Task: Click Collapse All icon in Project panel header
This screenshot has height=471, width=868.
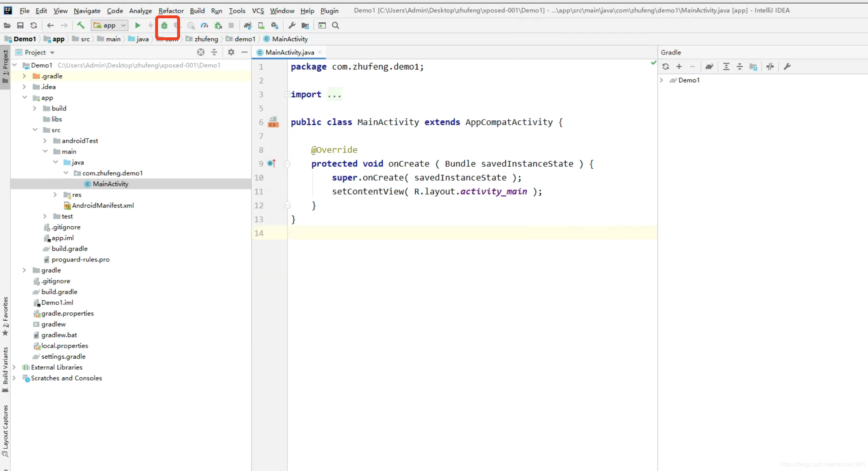Action: point(214,52)
